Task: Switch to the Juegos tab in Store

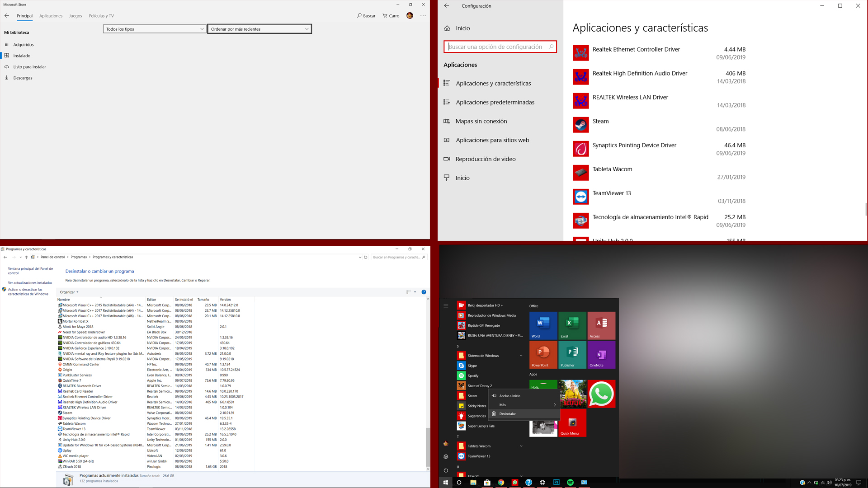Action: 75,16
